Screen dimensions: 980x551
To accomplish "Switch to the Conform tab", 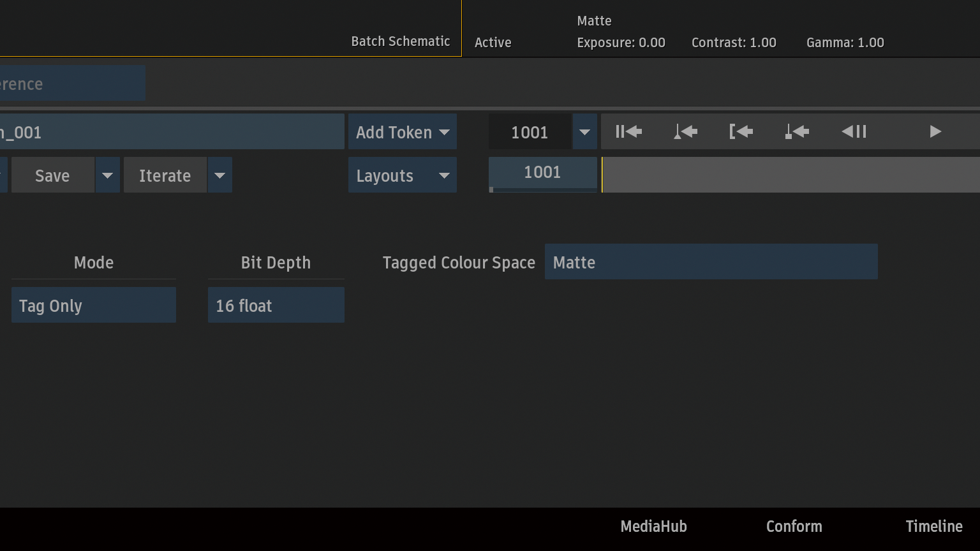I will pos(794,527).
